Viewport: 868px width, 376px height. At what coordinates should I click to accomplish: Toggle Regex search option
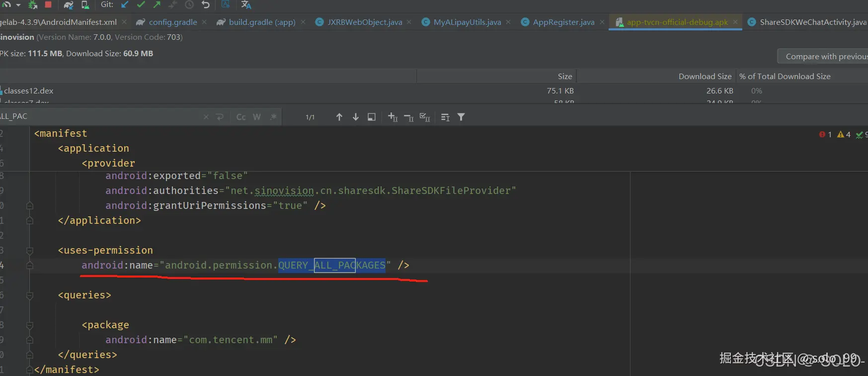point(273,117)
